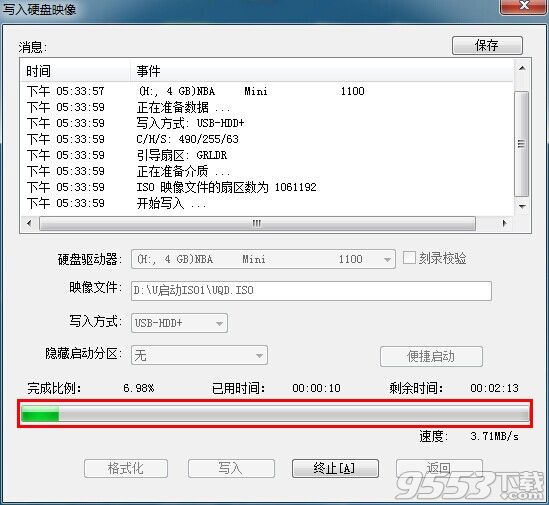The image size is (549, 505).
Task: Click the message list scroll up arrow
Action: [x=522, y=68]
